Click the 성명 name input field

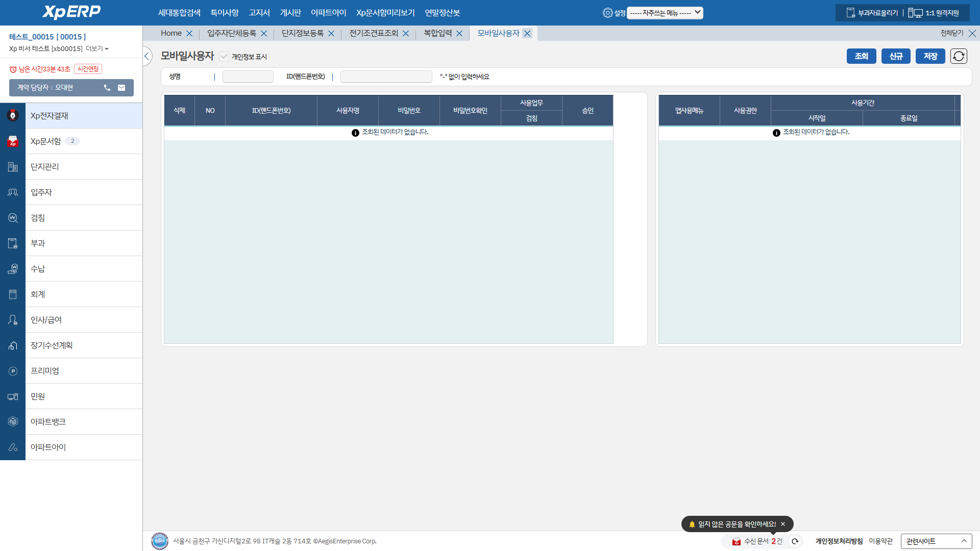[248, 77]
